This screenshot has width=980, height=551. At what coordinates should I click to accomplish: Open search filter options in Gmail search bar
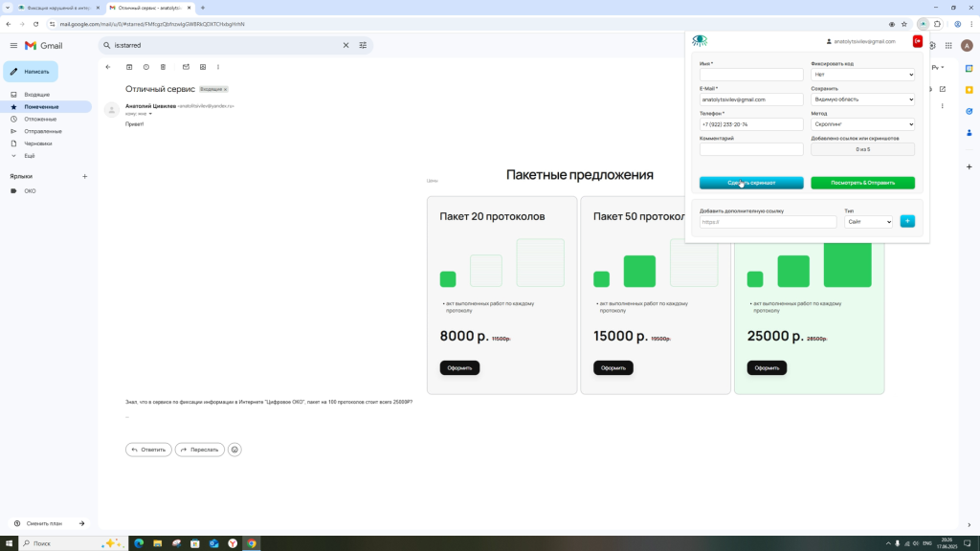click(x=363, y=45)
